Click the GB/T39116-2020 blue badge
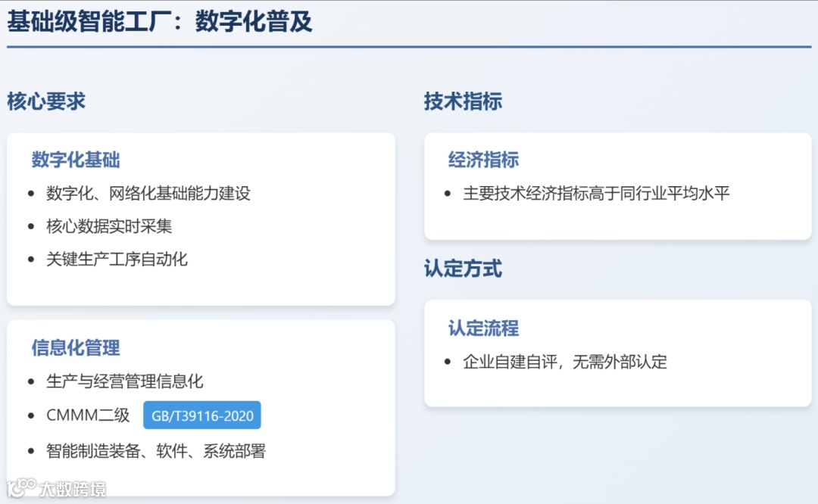This screenshot has height=504, width=818. pos(202,415)
